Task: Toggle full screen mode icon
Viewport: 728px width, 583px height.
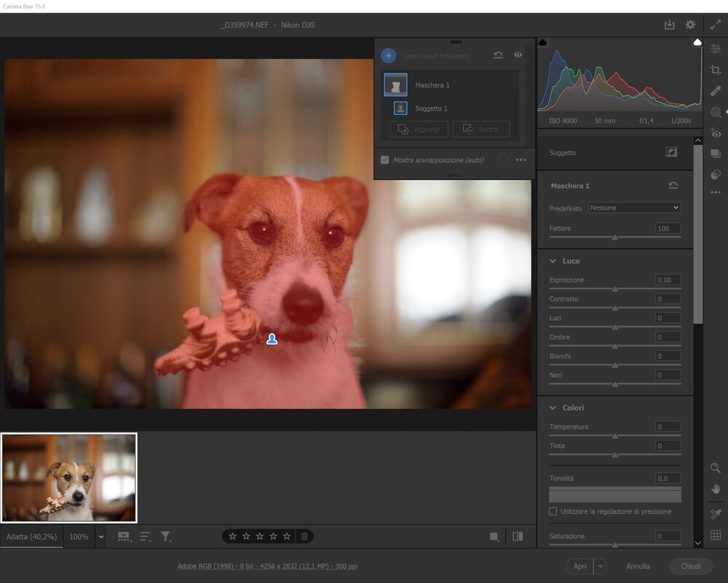Action: point(716,25)
